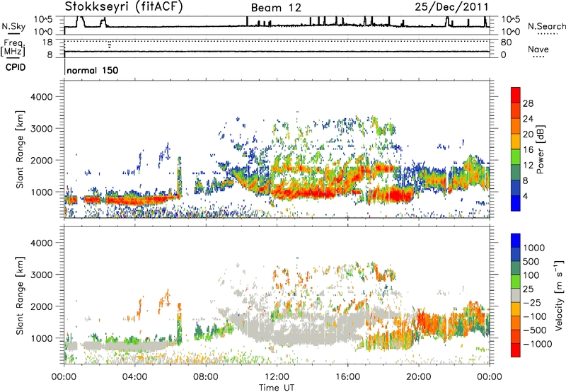Click the CPID label

(16, 67)
